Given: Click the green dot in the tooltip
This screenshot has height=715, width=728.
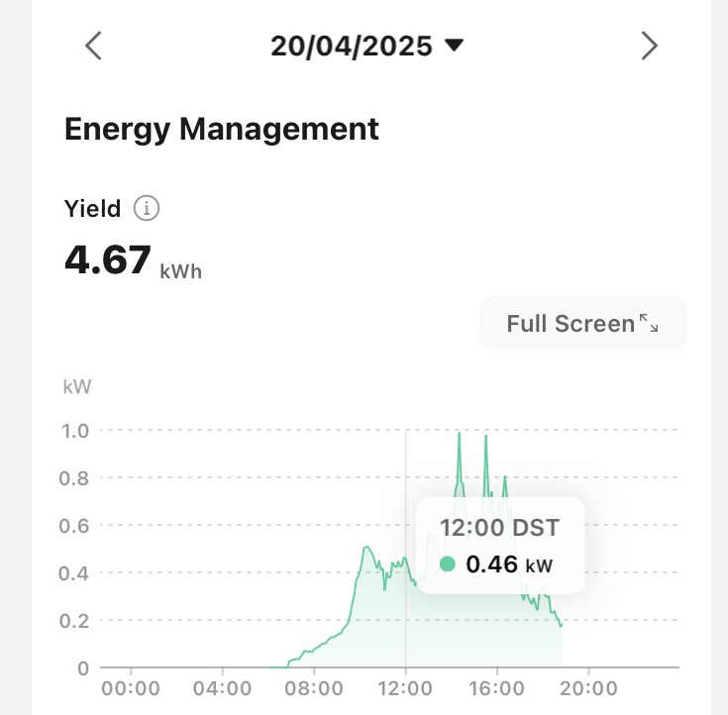Looking at the screenshot, I should [x=447, y=564].
